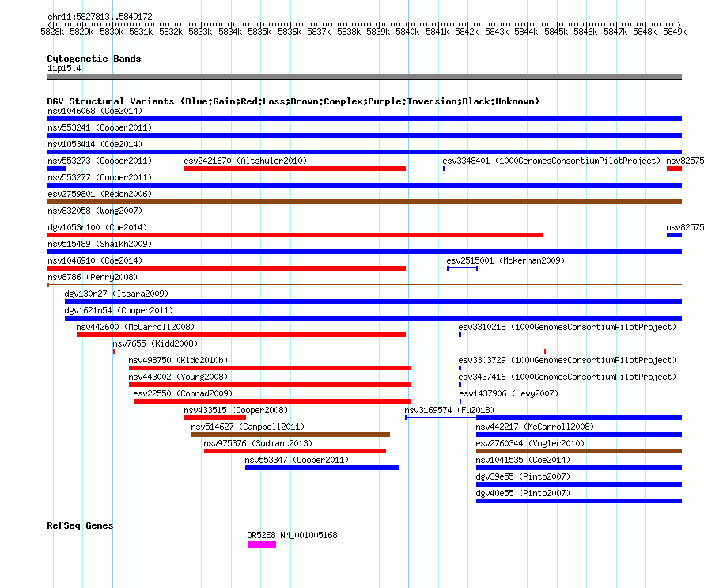Screen dimensions: 704x588
Task: Click the 5835k ruler position label
Action: click(259, 32)
